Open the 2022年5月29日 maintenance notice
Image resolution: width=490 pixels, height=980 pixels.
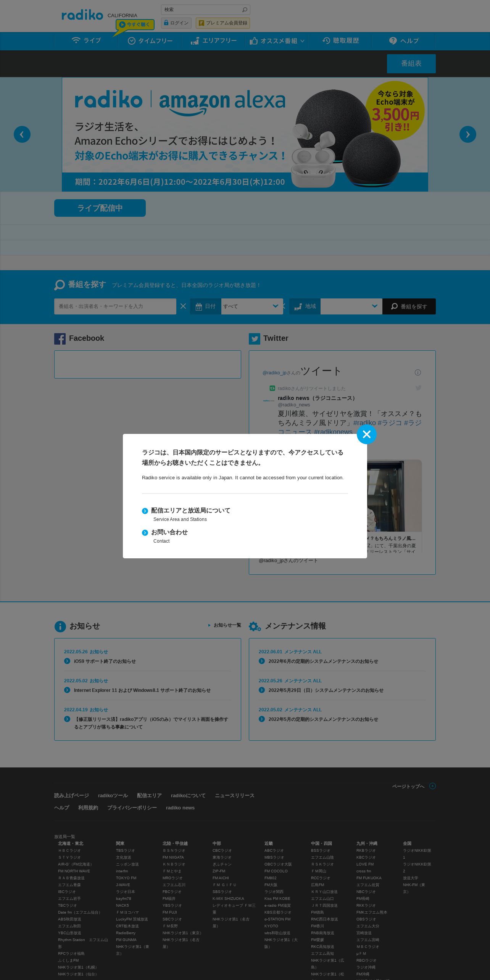pos(326,690)
